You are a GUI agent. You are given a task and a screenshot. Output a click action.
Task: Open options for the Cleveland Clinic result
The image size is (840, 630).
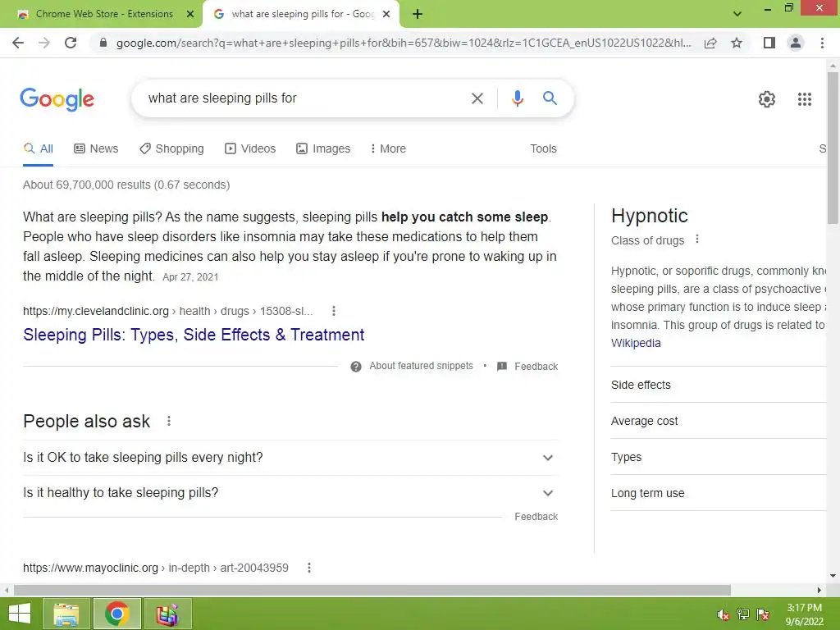334,311
